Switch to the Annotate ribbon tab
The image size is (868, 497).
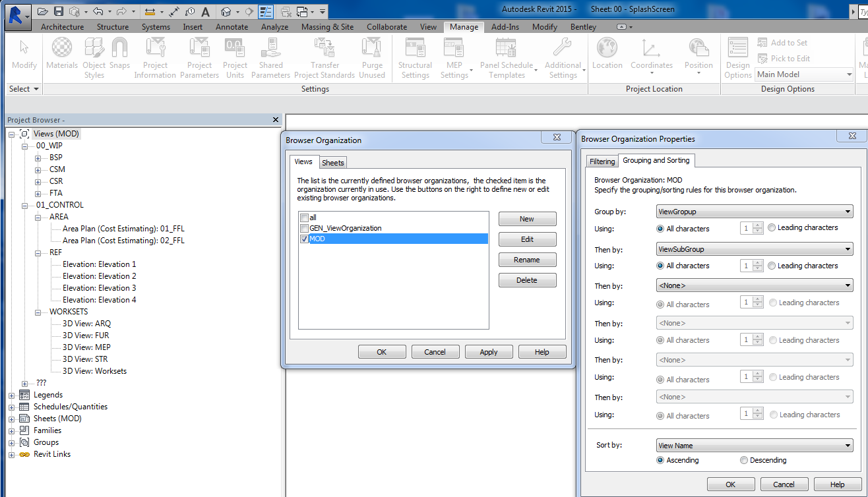click(x=232, y=27)
